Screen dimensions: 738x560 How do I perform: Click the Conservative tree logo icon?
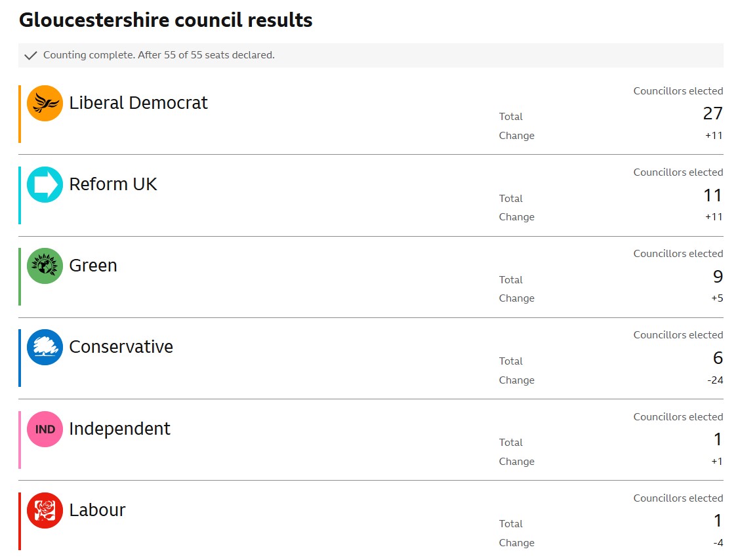(x=45, y=348)
